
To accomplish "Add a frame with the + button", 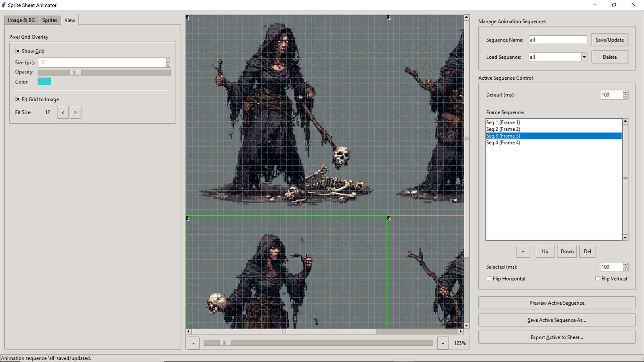I will point(523,251).
